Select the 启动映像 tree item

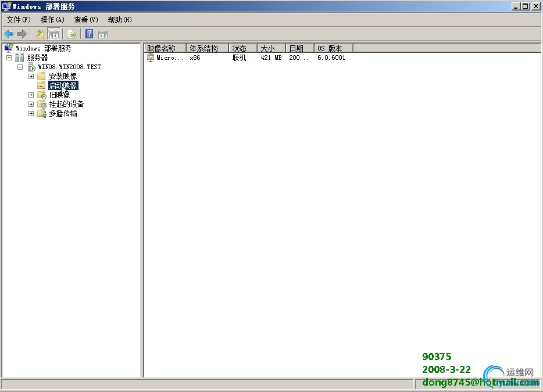click(x=63, y=85)
